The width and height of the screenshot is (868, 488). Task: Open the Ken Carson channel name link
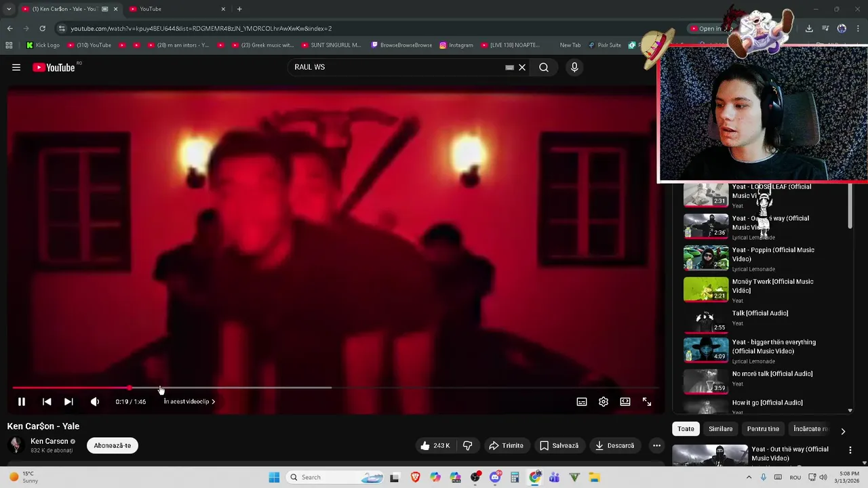(x=50, y=441)
